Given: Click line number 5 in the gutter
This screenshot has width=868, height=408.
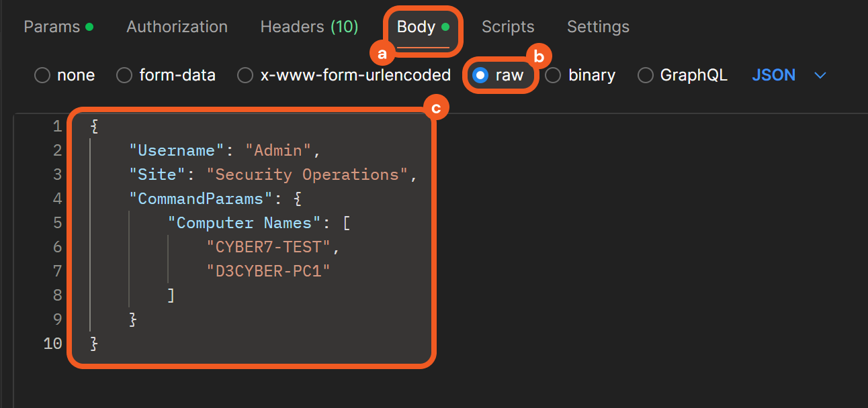Looking at the screenshot, I should tap(56, 223).
